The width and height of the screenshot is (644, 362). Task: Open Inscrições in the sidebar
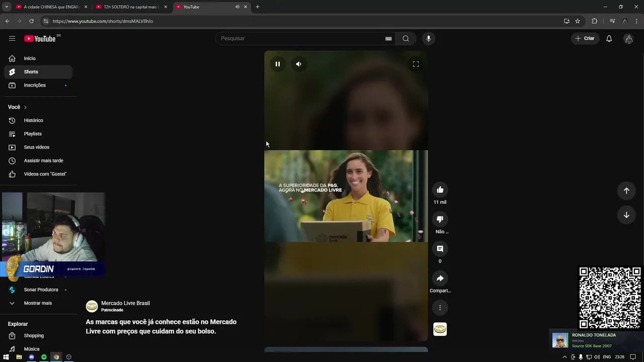38,85
